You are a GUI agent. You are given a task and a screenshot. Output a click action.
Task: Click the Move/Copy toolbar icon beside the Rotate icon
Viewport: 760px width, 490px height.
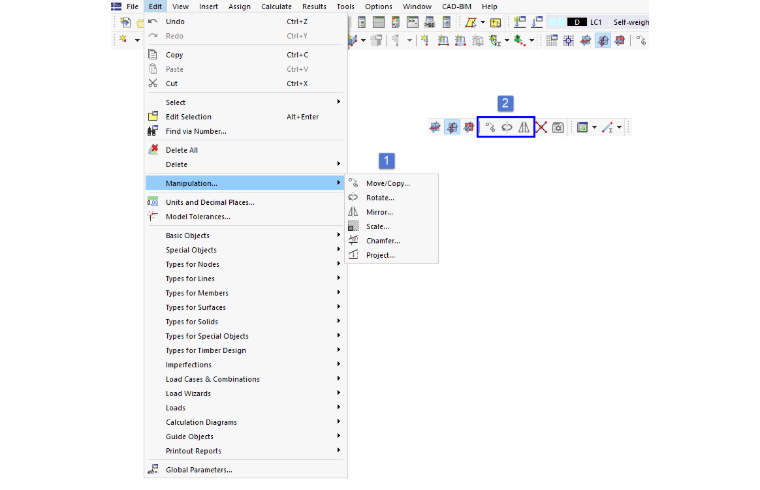tap(491, 127)
